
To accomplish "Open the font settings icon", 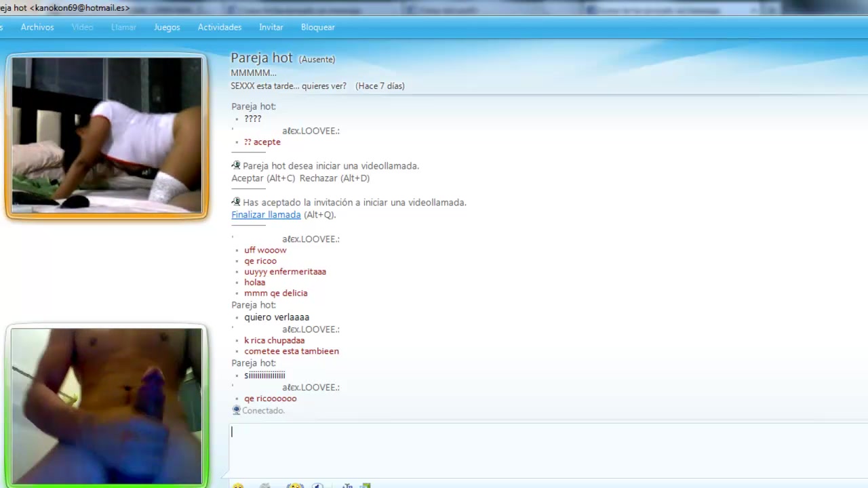I will click(x=347, y=485).
